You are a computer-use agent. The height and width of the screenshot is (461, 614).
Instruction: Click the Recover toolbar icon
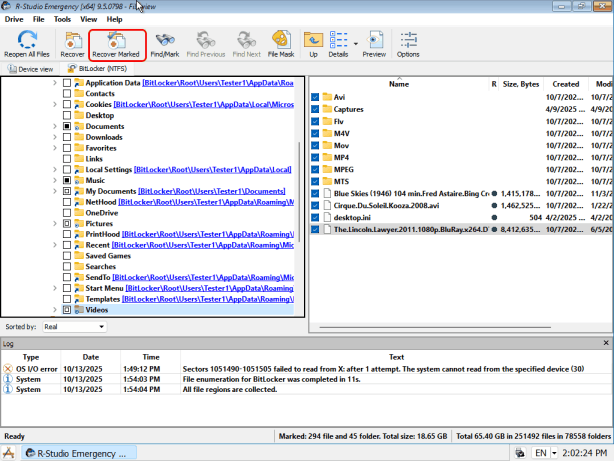tap(72, 44)
